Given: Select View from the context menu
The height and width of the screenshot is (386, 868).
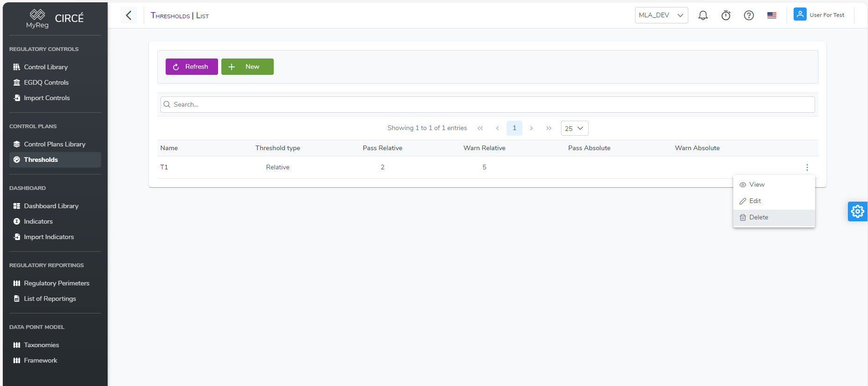Looking at the screenshot, I should coord(756,185).
